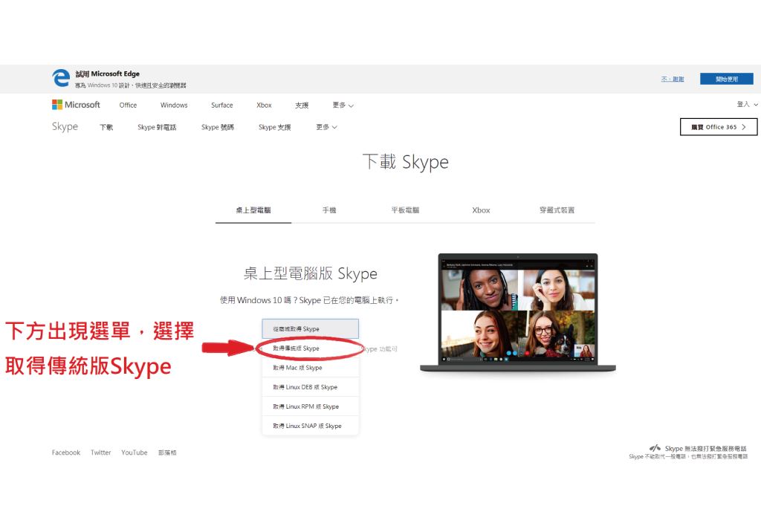This screenshot has height=532, width=761.
Task: Switch to the 平板電腦 tab
Action: [405, 210]
